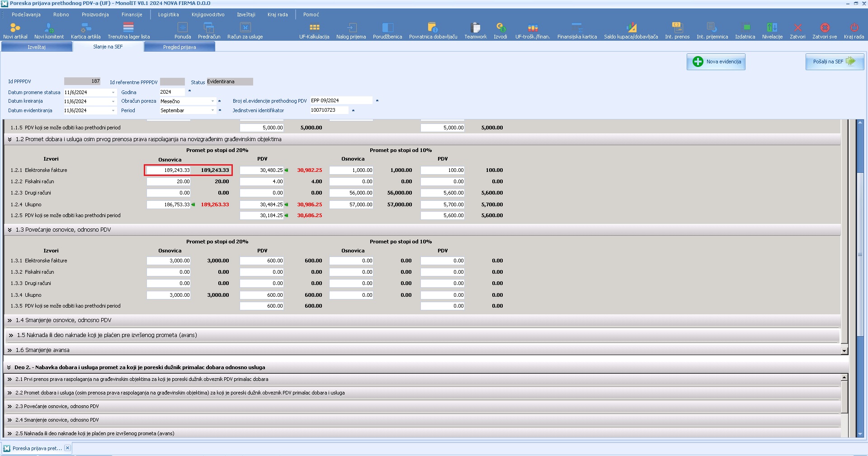
Task: Select the Slanje na SEF tab
Action: [108, 47]
